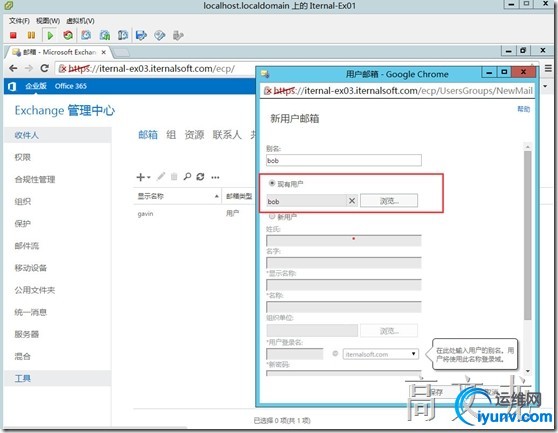Viewport: 558px width, 433px height.
Task: Switch to the Groups tab
Action: [171, 134]
